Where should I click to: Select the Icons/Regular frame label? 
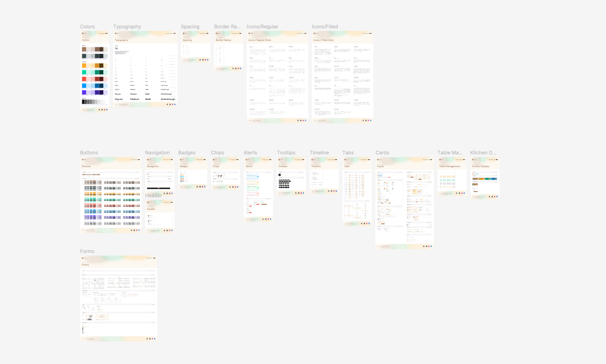(x=262, y=27)
